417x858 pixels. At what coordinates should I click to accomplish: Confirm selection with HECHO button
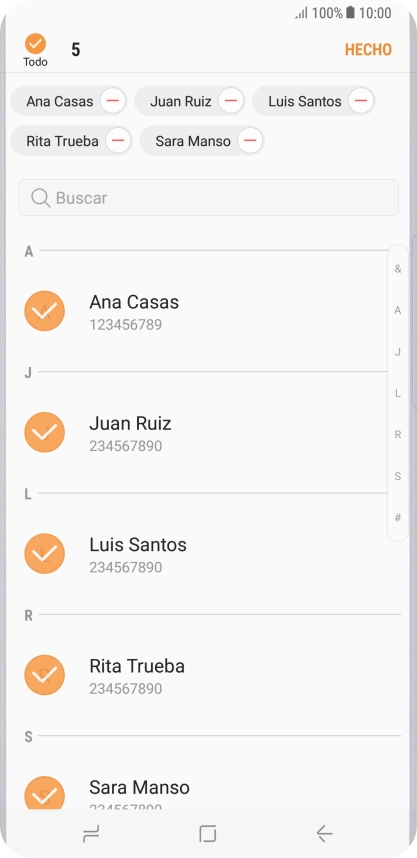tap(368, 50)
